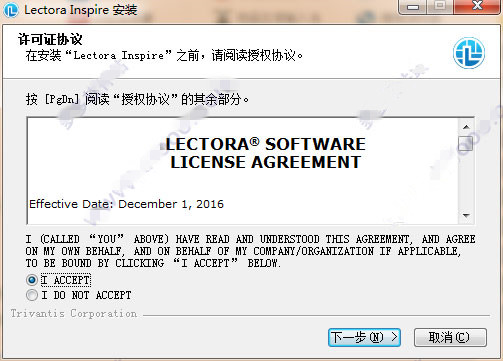
Task: Click the 请阅读授权协议 subtitle line
Action: [164, 55]
